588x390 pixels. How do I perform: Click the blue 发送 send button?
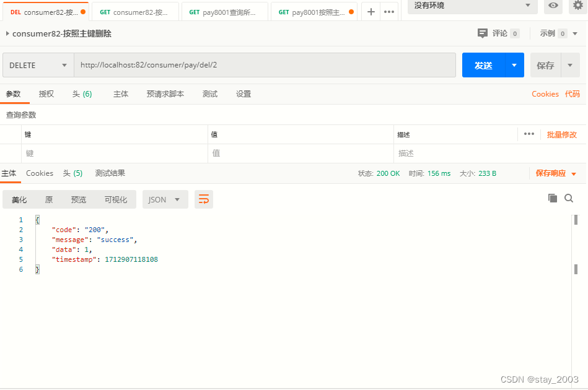484,65
